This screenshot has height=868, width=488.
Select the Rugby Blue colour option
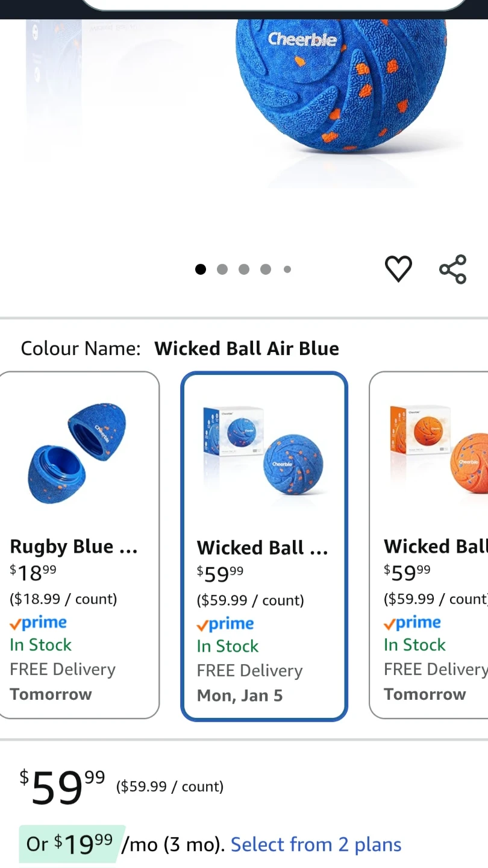click(x=78, y=545)
